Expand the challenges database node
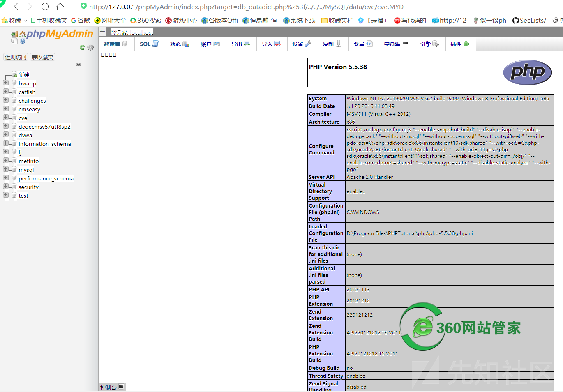This screenshot has height=392, width=563. (x=6, y=100)
